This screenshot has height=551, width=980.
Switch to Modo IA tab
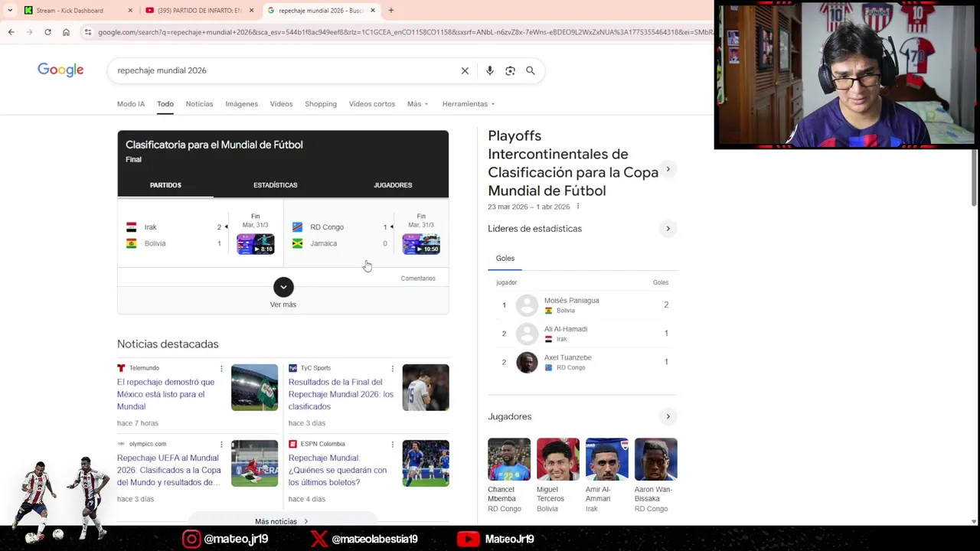pos(131,104)
